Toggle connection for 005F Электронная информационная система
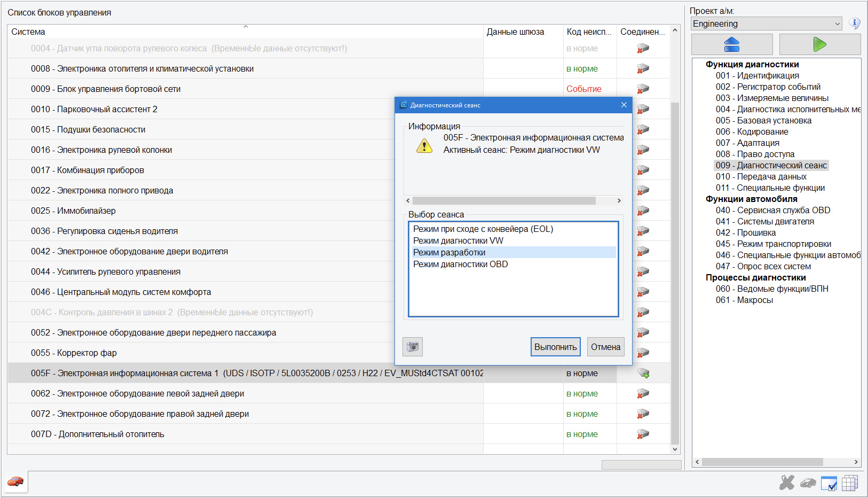Image resolution: width=868 pixels, height=498 pixels. pos(644,373)
